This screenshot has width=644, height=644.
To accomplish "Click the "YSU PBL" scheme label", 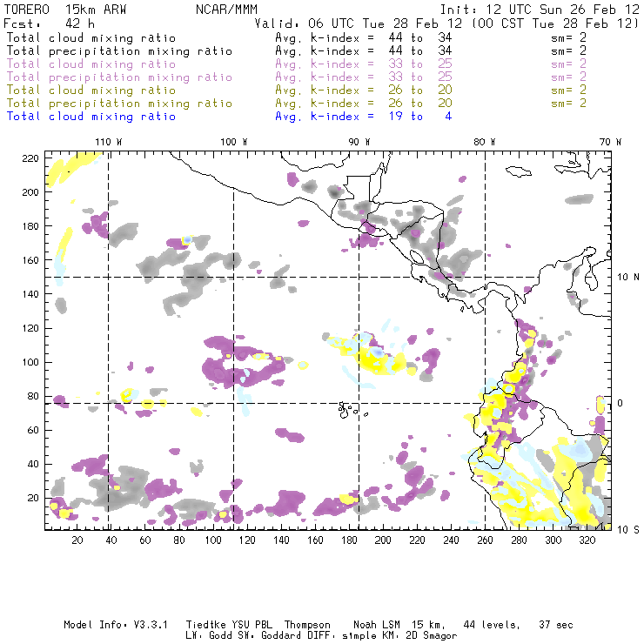I will pos(251,625).
